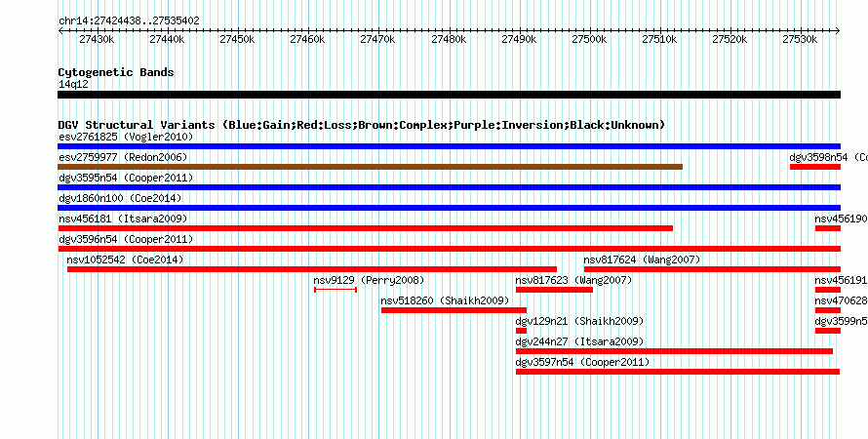
Task: Click the chr14:27424438..27535402 coordinate label
Action: click(129, 21)
